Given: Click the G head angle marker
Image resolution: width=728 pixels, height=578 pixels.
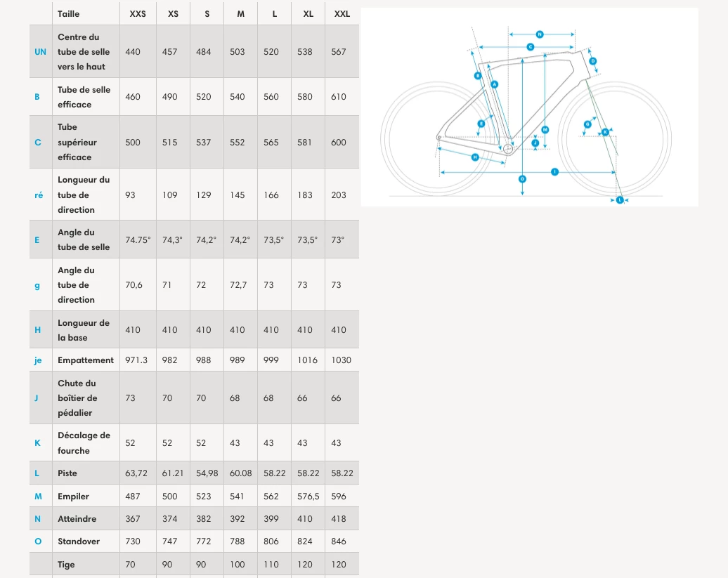Looking at the screenshot, I should [x=587, y=124].
